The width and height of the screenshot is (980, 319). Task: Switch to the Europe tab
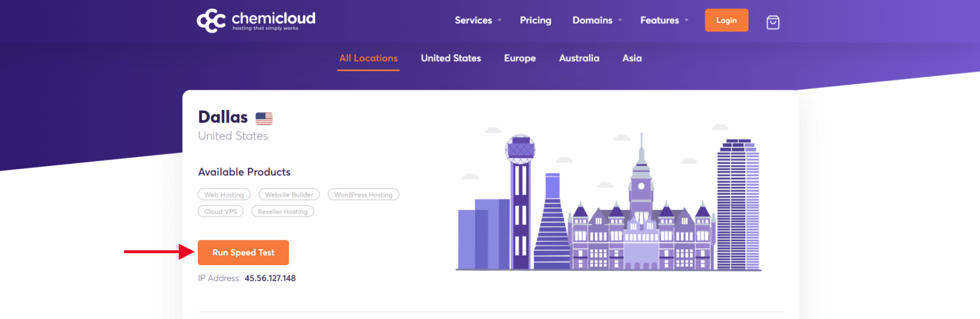[520, 58]
